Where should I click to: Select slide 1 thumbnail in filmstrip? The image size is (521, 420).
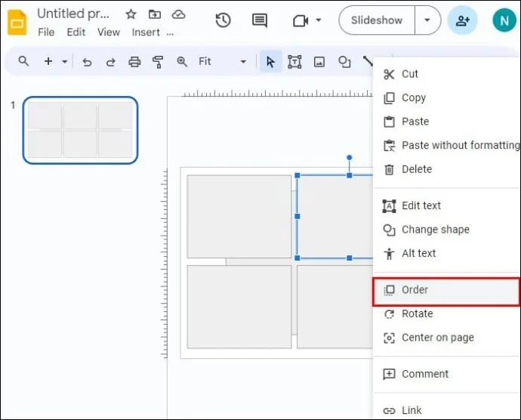point(80,130)
